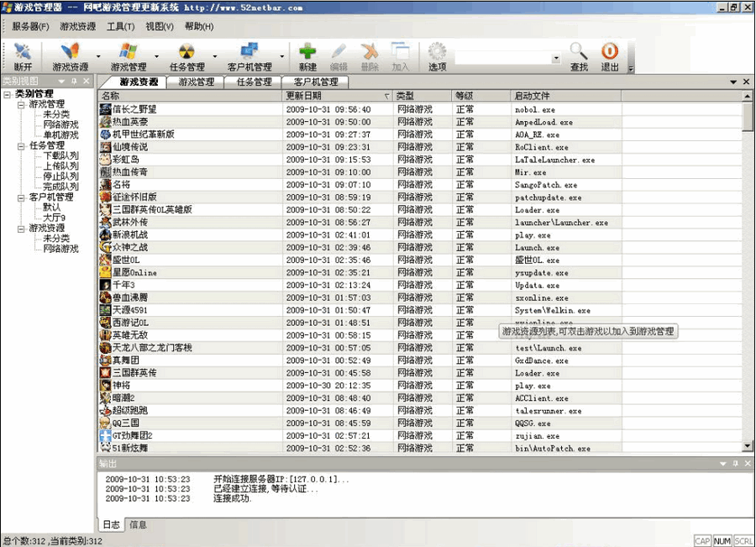
Task: Toggle the NUM indicator in status bar
Action: tap(721, 541)
